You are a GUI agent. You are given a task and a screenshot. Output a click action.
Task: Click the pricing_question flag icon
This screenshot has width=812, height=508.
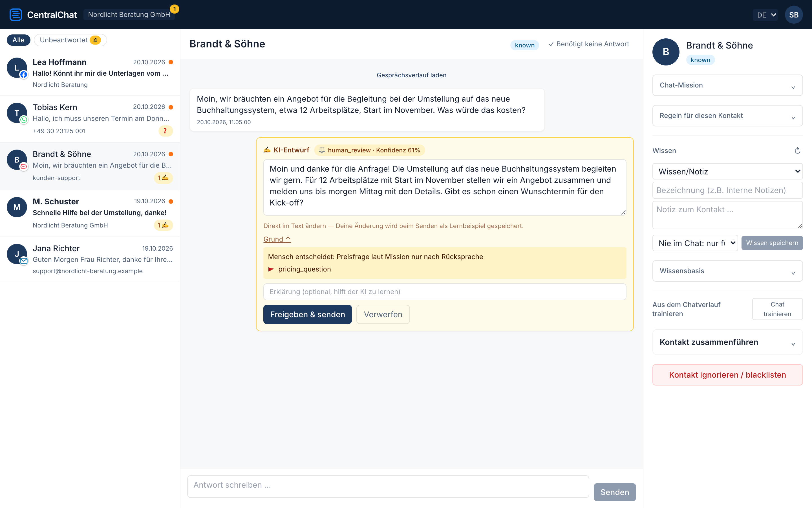point(271,269)
